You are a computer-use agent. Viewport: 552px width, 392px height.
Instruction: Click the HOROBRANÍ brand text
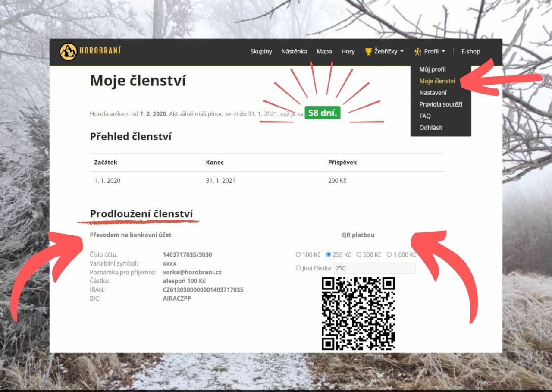click(x=100, y=51)
